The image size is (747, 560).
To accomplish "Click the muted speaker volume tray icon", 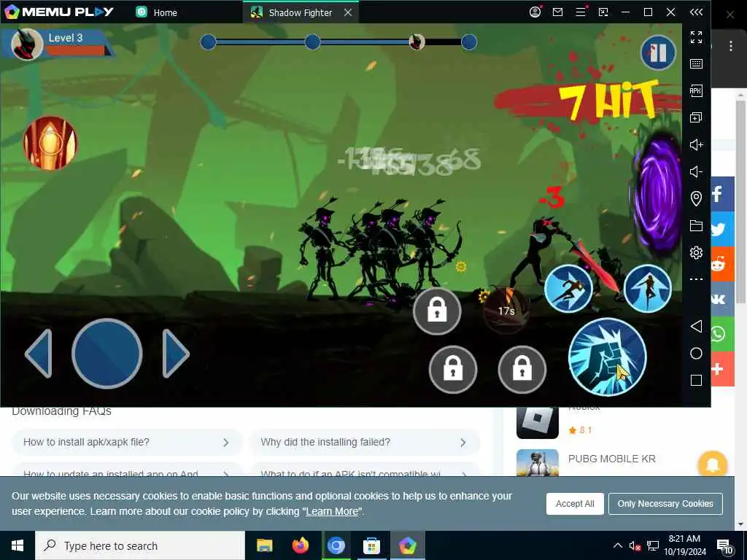I will point(635,545).
